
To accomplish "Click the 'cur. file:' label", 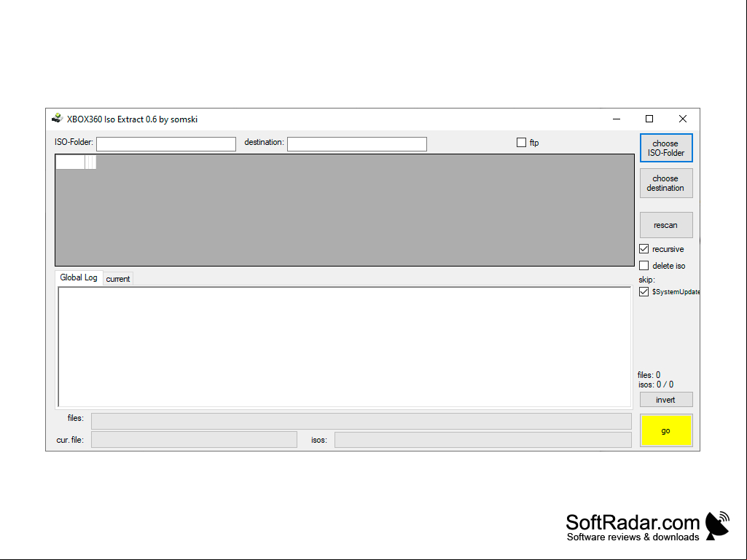I will click(x=70, y=440).
